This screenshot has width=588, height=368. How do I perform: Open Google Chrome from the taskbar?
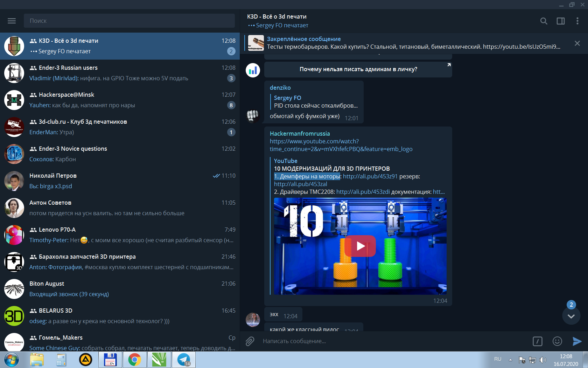pyautogui.click(x=134, y=360)
